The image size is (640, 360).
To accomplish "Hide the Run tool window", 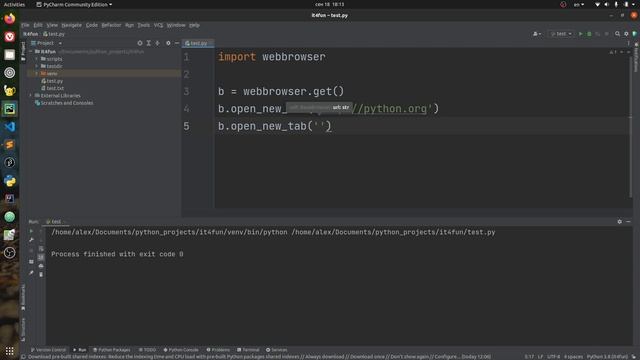I will pyautogui.click(x=628, y=222).
